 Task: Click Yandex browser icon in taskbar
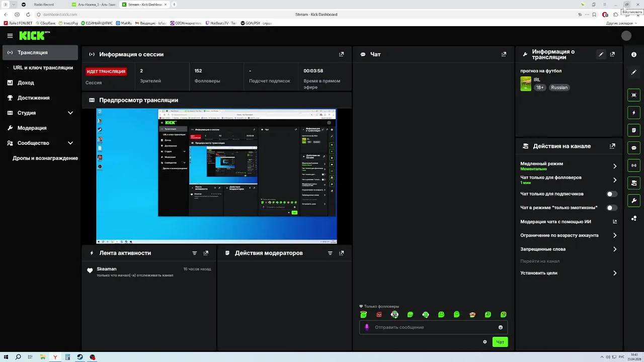(x=55, y=357)
